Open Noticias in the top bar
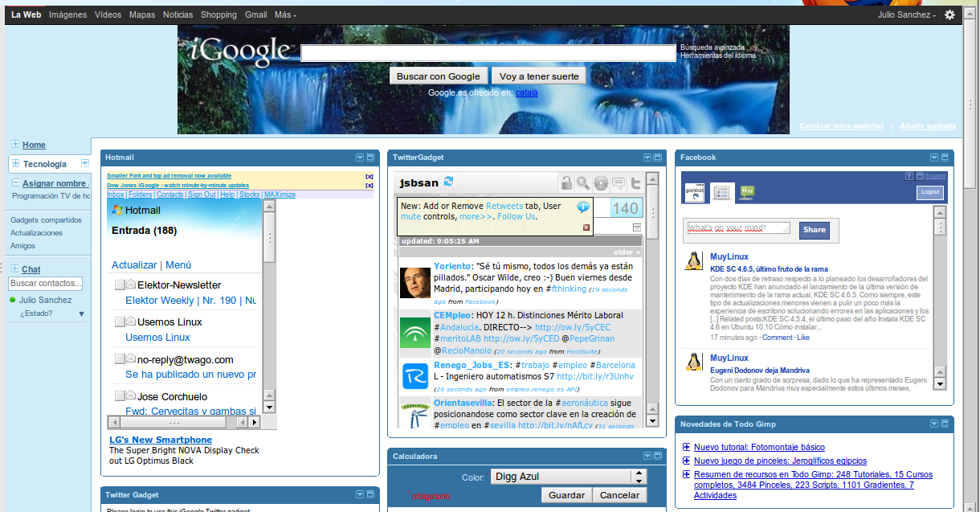The width and height of the screenshot is (980, 512). click(178, 15)
